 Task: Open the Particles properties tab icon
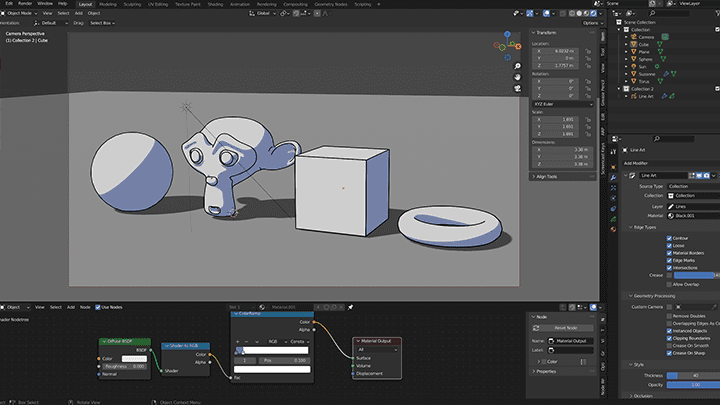tap(613, 188)
